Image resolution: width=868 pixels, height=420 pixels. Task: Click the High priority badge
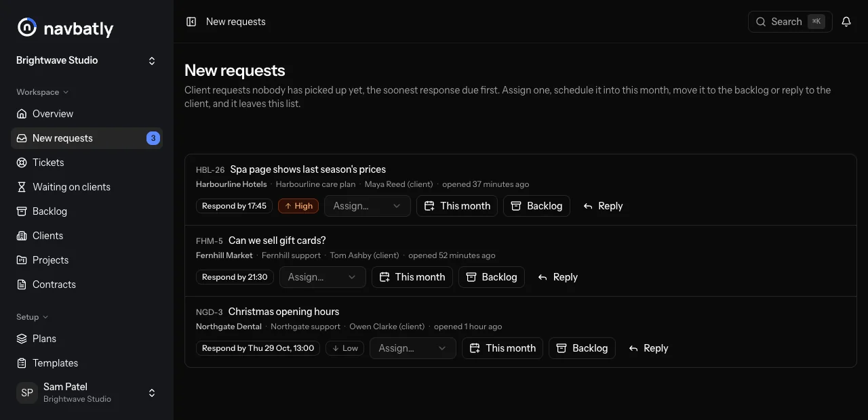[x=298, y=206]
